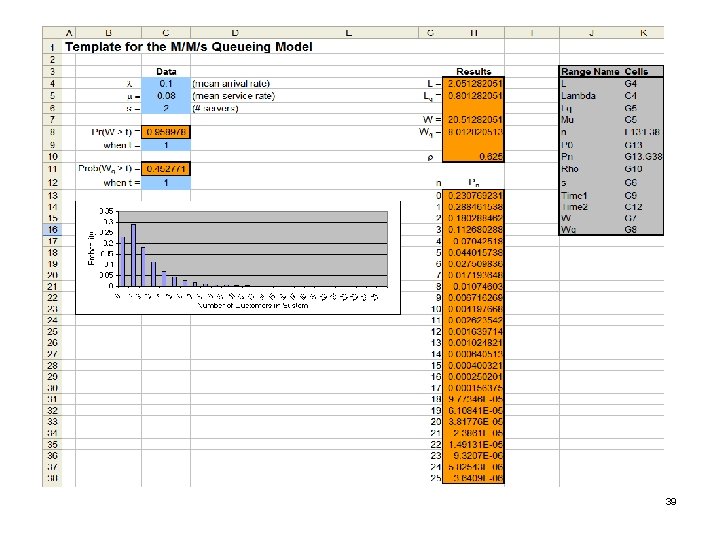Select the Lq result 0.801282051
This screenshot has width=720, height=540.
point(473,96)
